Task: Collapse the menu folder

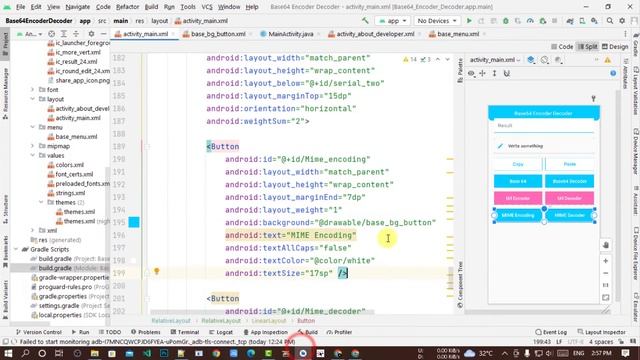Action: (32, 127)
